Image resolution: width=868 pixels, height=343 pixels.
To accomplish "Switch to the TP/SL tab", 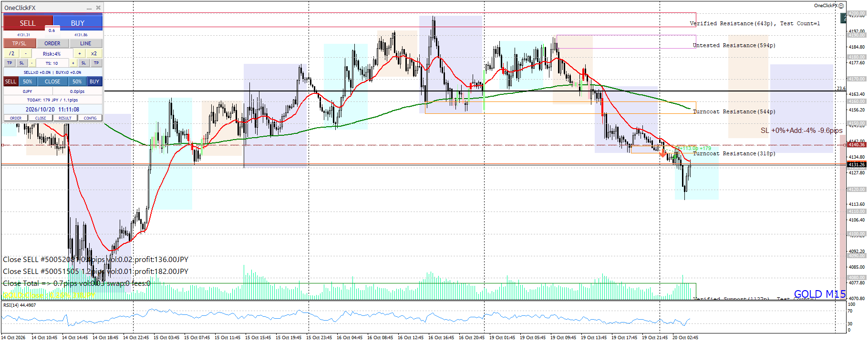I will click(20, 43).
